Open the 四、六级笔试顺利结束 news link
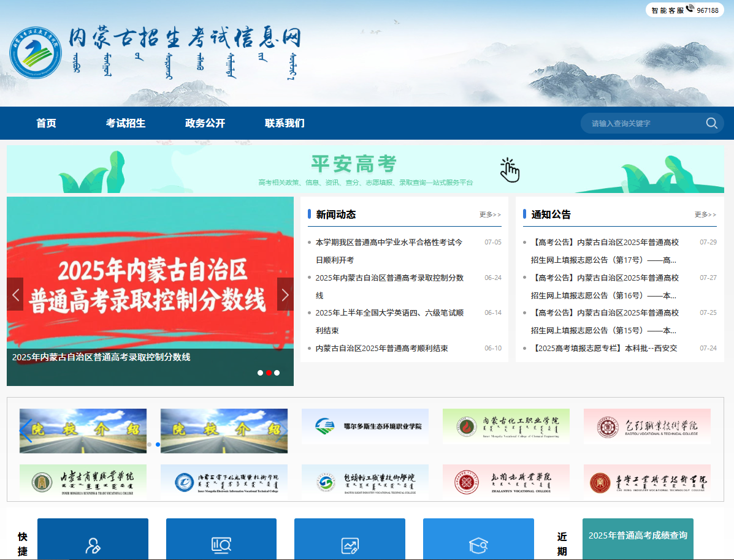The width and height of the screenshot is (734, 560). click(x=389, y=313)
